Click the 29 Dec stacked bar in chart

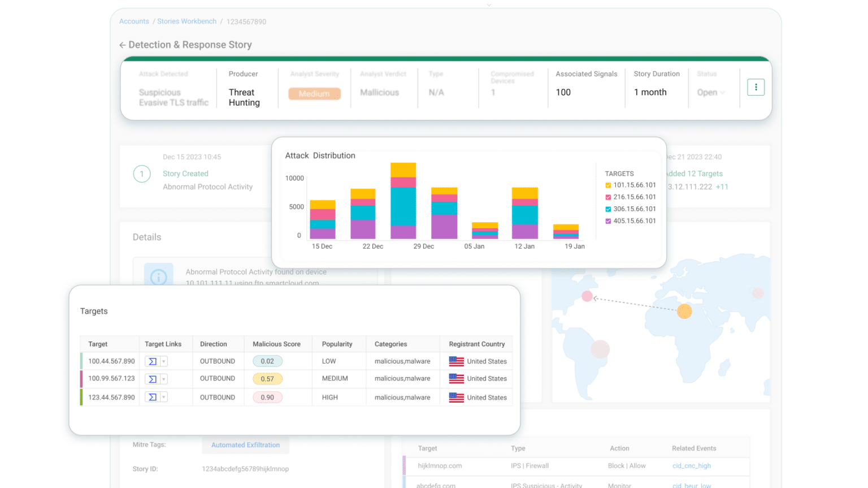[x=403, y=201]
